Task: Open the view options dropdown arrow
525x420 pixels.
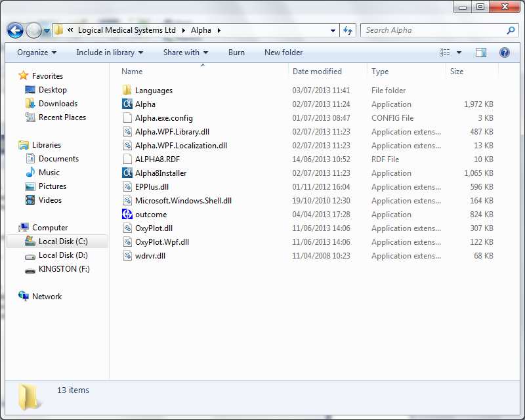Action: coord(459,52)
